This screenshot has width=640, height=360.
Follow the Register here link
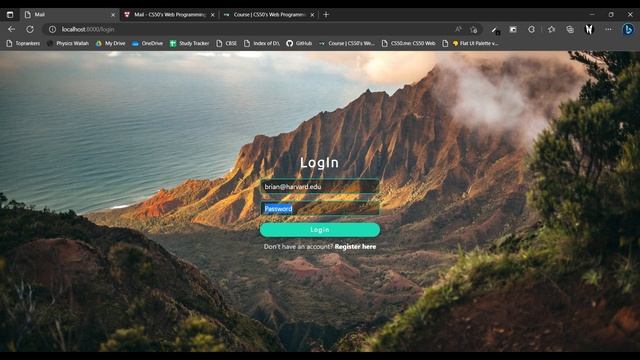coord(355,247)
